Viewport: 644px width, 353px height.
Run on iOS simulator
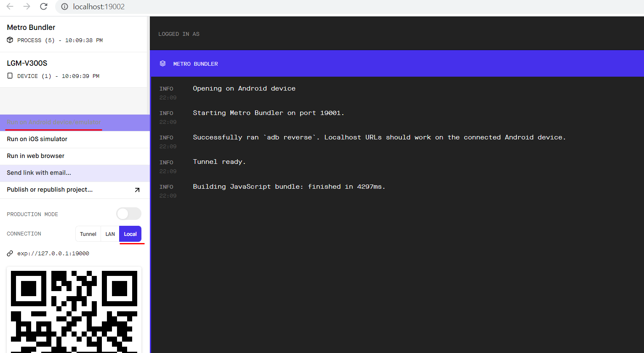click(75, 139)
